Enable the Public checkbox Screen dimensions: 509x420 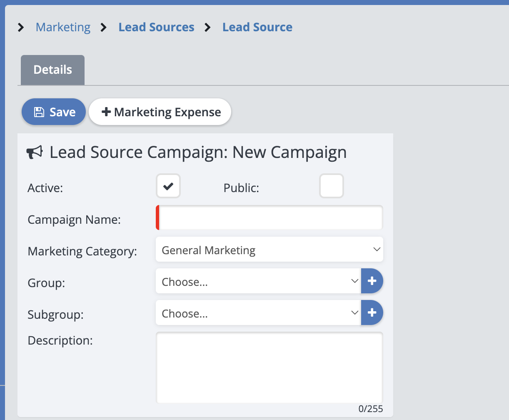click(331, 186)
